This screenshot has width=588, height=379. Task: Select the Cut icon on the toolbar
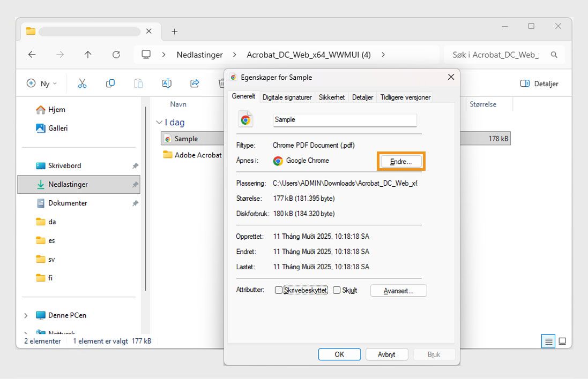pos(83,84)
